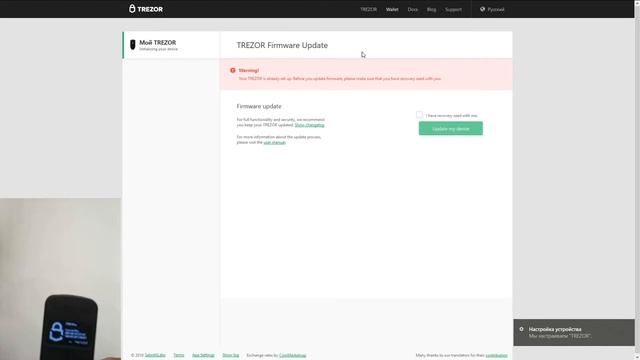The width and height of the screenshot is (640, 360).
Task: Open the CoinMarketCap footer link
Action: click(x=293, y=355)
